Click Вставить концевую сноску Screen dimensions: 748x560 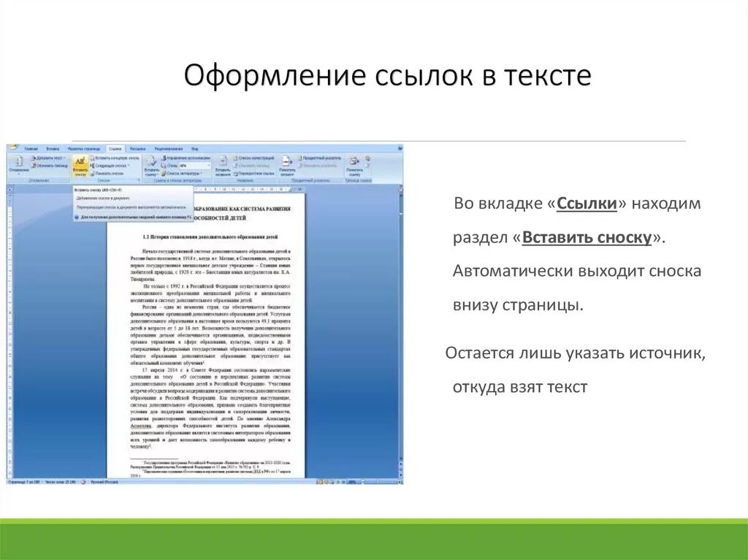pyautogui.click(x=115, y=158)
